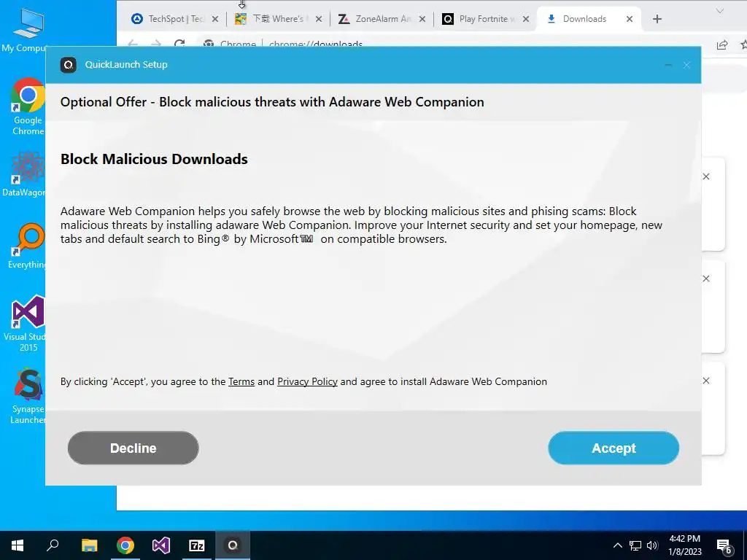This screenshot has width=747, height=560.
Task: Close the Where's tab
Action: [319, 19]
